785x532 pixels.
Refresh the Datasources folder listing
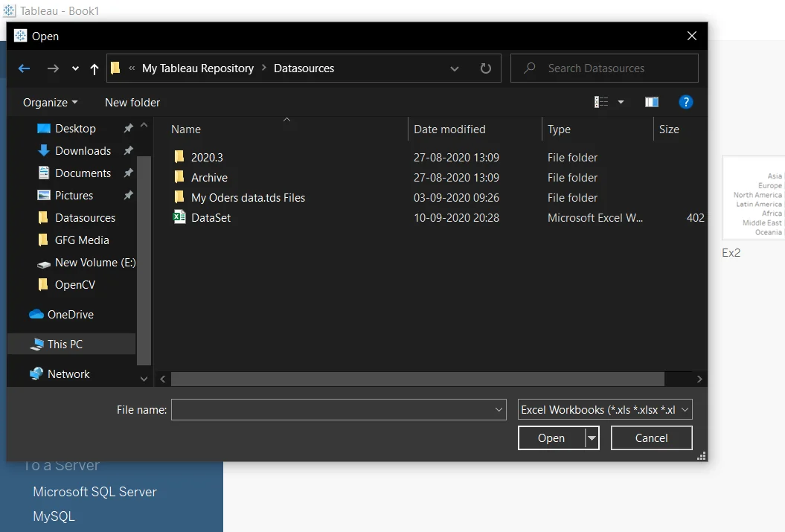(x=486, y=68)
